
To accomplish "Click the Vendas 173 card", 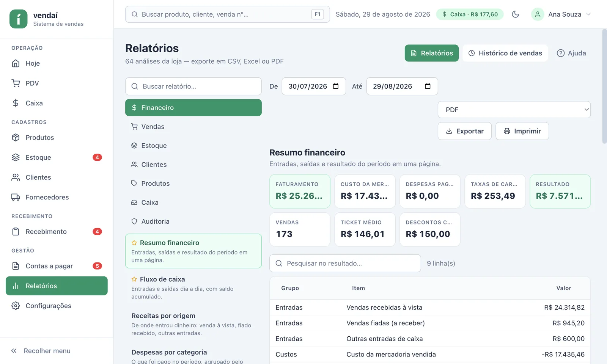I will 300,229.
